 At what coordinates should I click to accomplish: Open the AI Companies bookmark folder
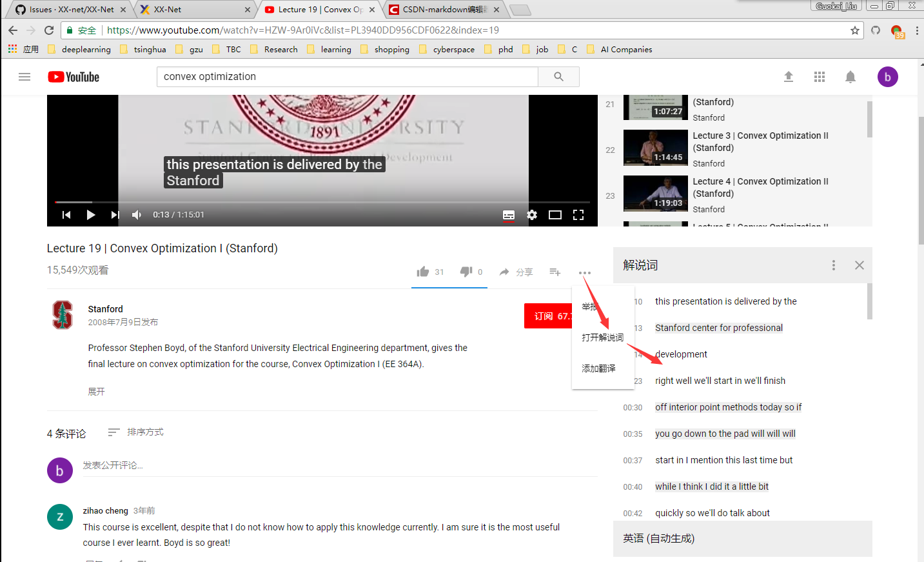(620, 49)
